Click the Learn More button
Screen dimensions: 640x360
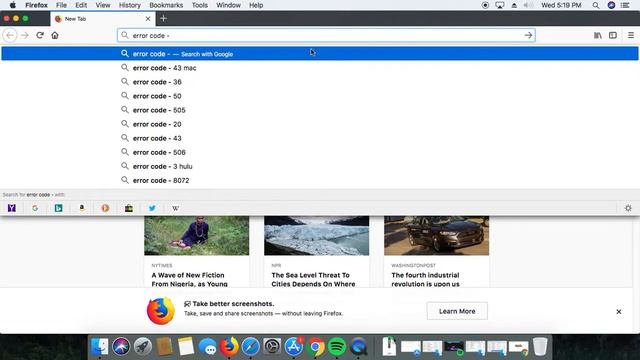457,311
